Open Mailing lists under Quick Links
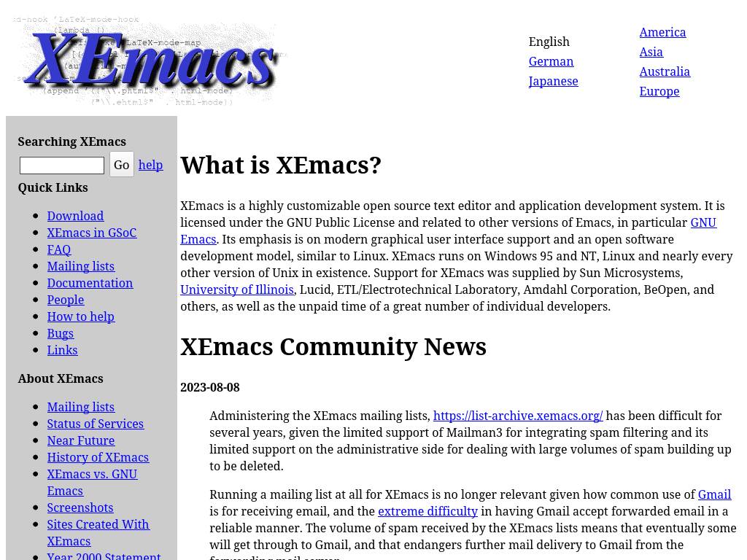Screen dimensions: 747x560 (x=80, y=266)
